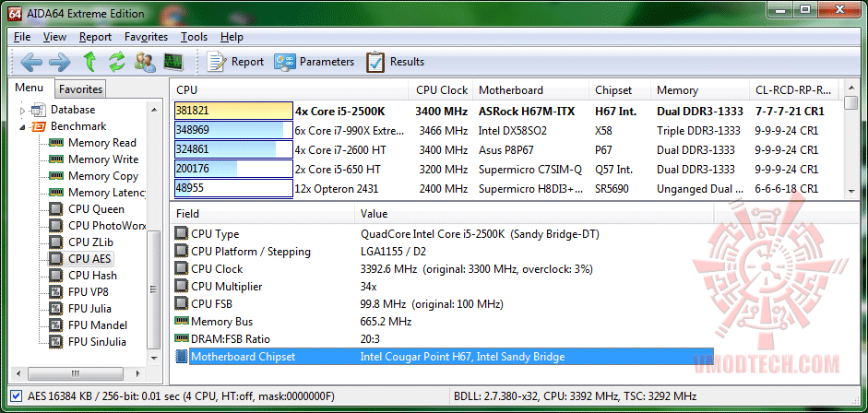Expand the Database tree node
This screenshot has width=868, height=413.
(23, 110)
